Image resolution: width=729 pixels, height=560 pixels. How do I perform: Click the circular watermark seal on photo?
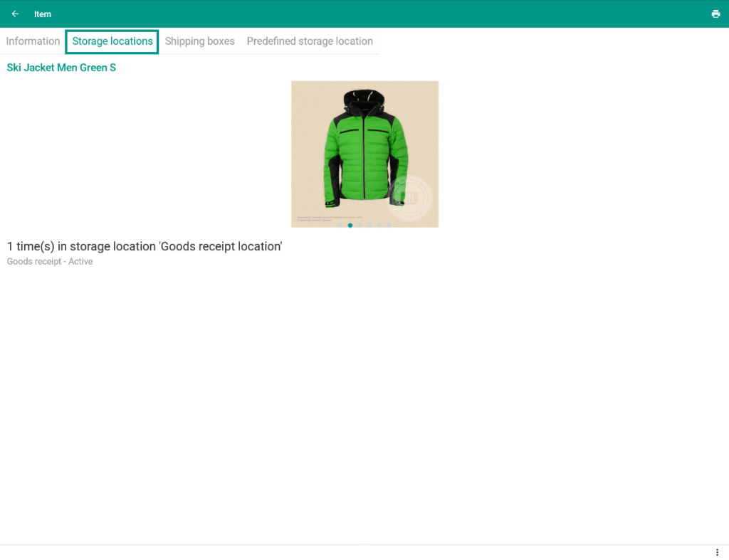(x=411, y=197)
